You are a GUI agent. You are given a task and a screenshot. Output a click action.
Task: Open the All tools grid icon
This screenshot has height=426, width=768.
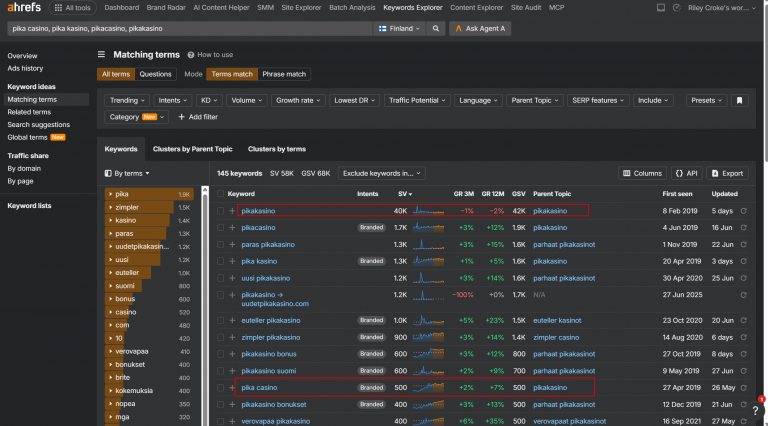click(x=58, y=8)
